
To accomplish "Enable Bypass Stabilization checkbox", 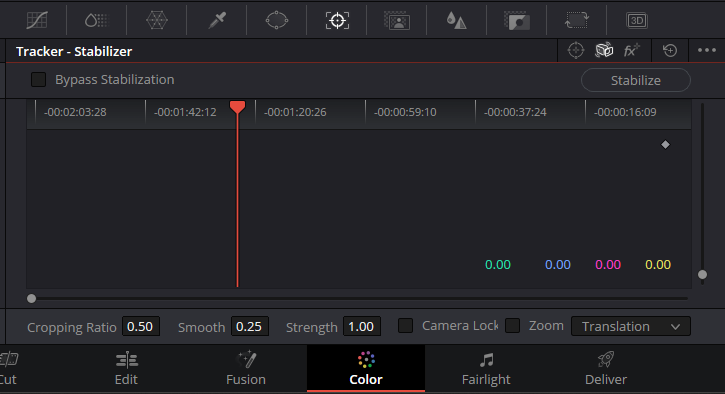I will pos(38,80).
